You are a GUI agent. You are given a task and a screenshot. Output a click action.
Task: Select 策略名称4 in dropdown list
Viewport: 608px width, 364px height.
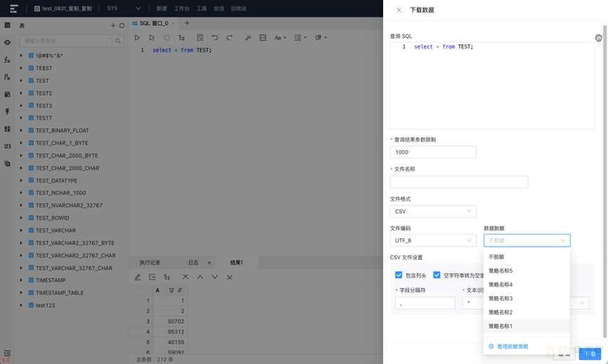tap(526, 285)
